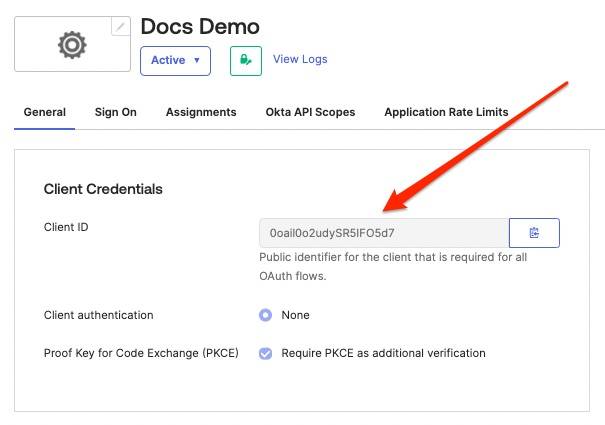The width and height of the screenshot is (605, 425).
Task: Click the Client Credentials heading
Action: (103, 189)
